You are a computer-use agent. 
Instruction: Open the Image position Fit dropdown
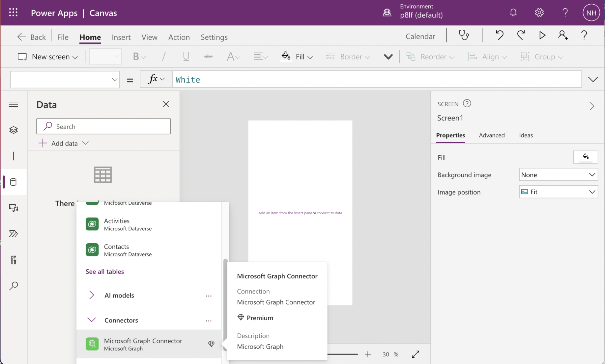(x=558, y=192)
